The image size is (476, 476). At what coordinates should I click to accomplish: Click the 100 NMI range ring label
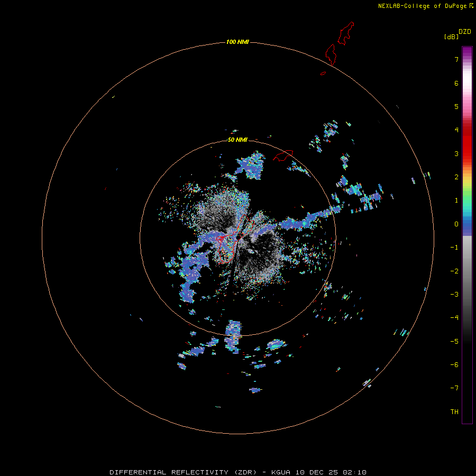point(237,42)
